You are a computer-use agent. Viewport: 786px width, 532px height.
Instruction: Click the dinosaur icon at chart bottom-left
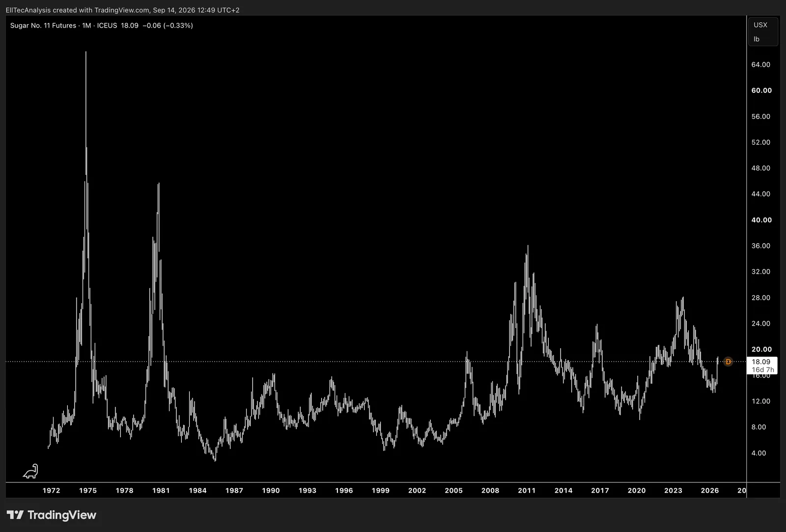pyautogui.click(x=30, y=471)
